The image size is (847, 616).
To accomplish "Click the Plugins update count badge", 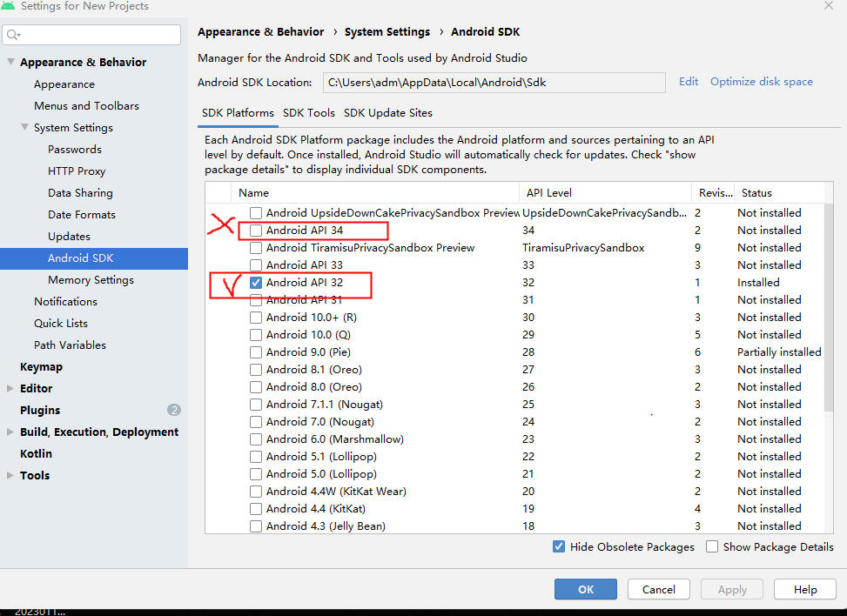I will [x=174, y=410].
